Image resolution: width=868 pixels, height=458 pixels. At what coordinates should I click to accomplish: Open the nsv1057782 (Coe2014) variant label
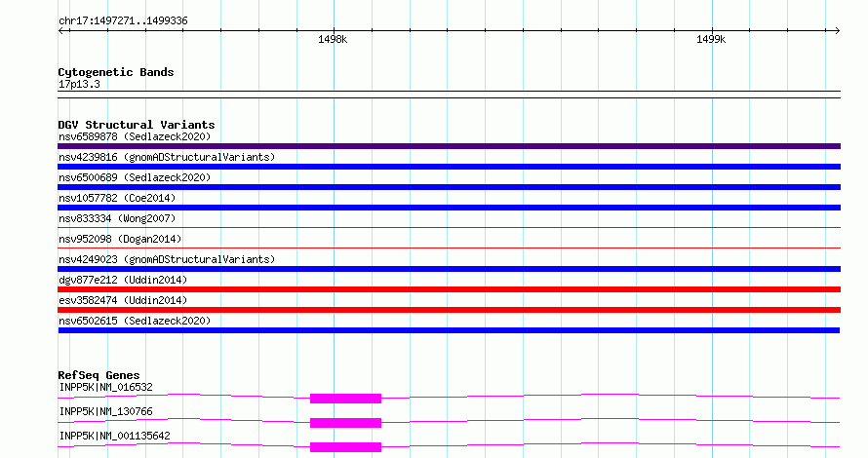(x=117, y=198)
